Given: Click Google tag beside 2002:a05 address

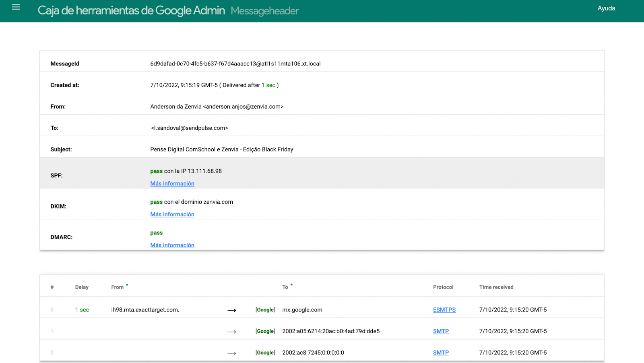Looking at the screenshot, I should tap(265, 331).
